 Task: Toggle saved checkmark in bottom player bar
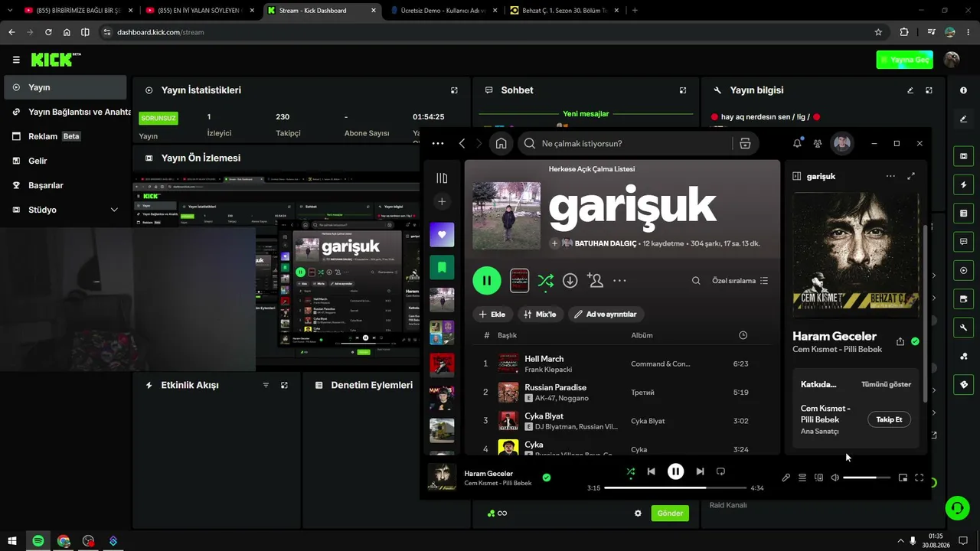click(547, 478)
